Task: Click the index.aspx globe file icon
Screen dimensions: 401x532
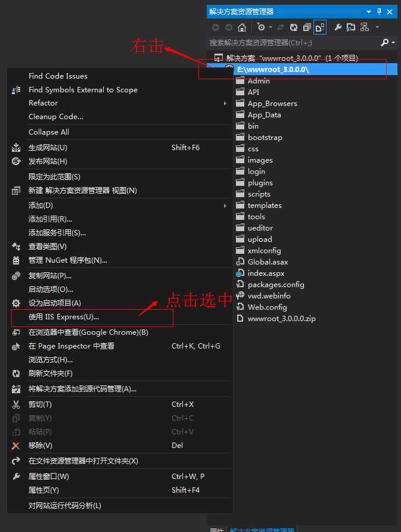Action: (240, 273)
